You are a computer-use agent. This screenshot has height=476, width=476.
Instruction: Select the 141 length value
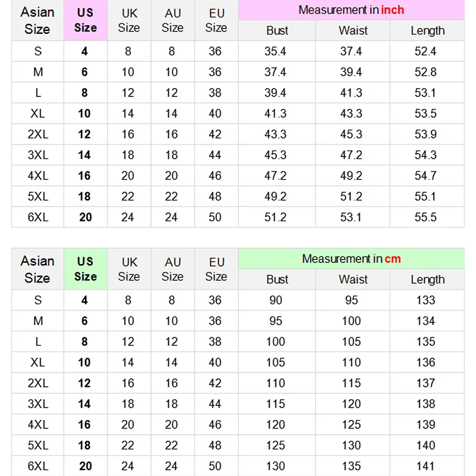click(425, 466)
